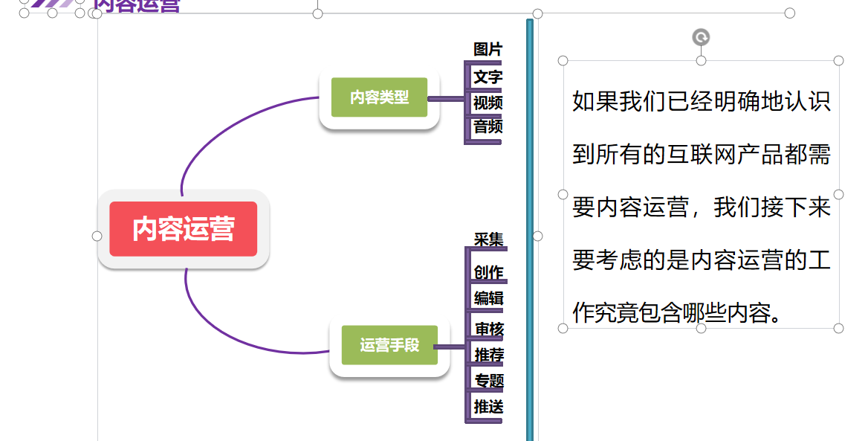Click the 审核 branch label
Screen dimensions: 868x441
pos(489,329)
